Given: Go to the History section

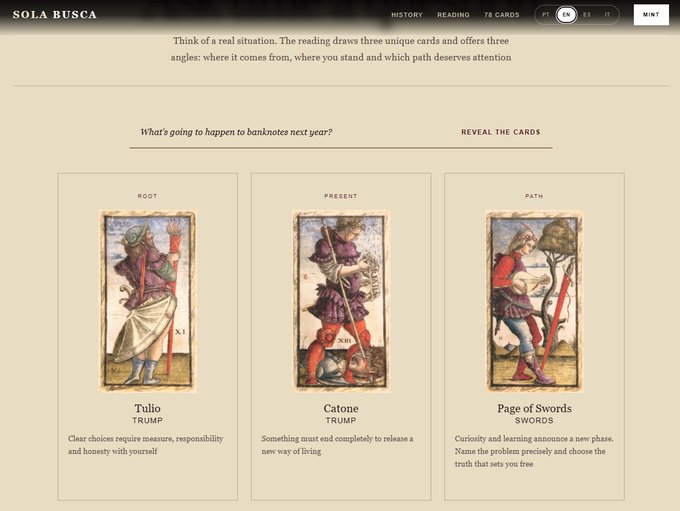Looking at the screenshot, I should click(407, 15).
